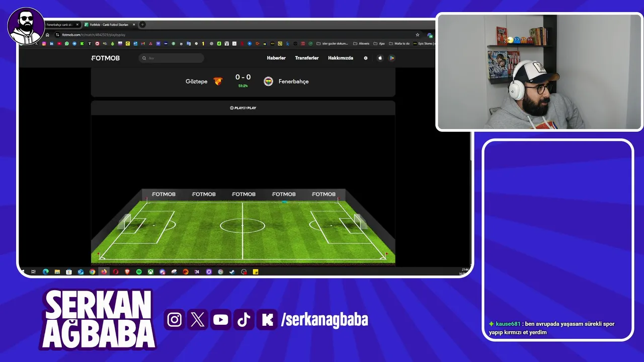Switch to Chrome on the taskbar
This screenshot has height=362, width=644.
coord(92,272)
